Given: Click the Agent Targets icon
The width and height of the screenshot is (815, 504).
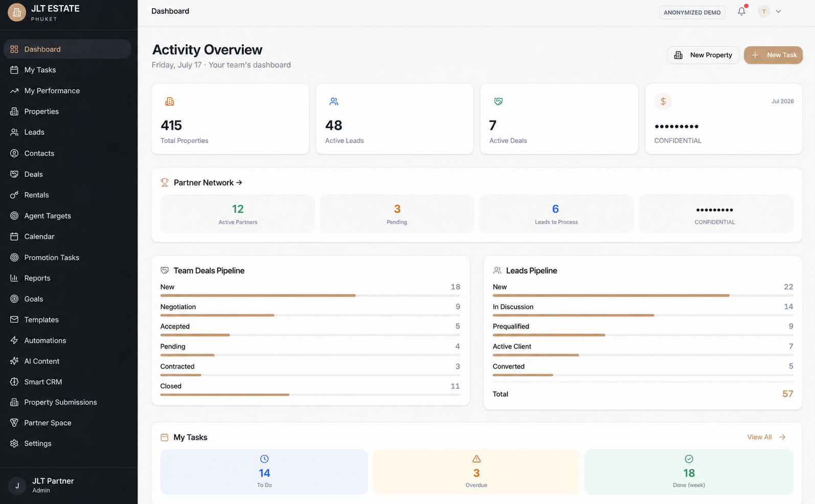Looking at the screenshot, I should tap(14, 216).
